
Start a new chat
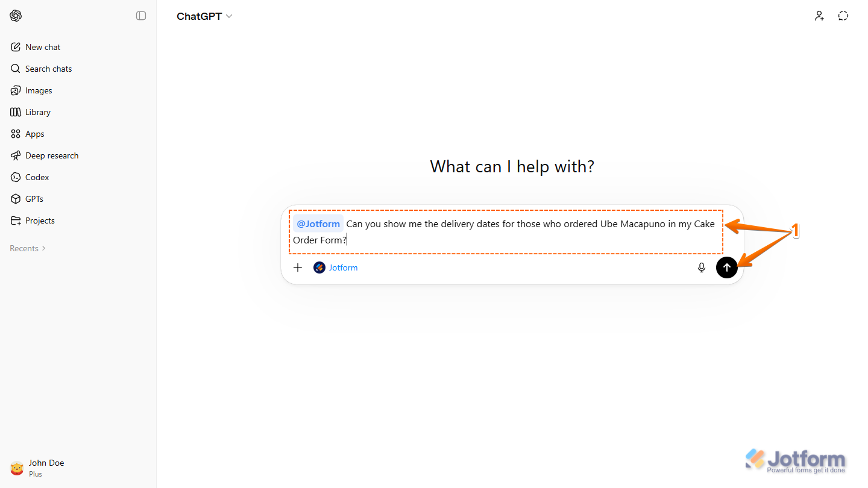pos(42,46)
